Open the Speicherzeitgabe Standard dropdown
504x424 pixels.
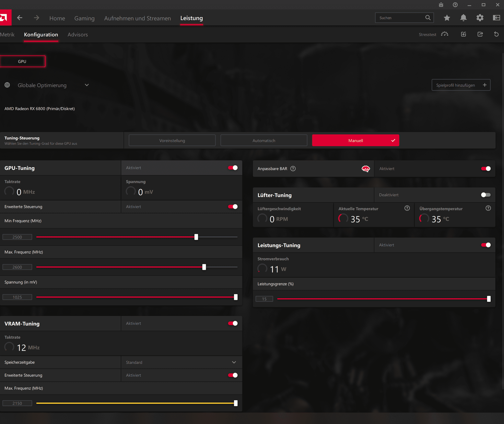point(234,362)
